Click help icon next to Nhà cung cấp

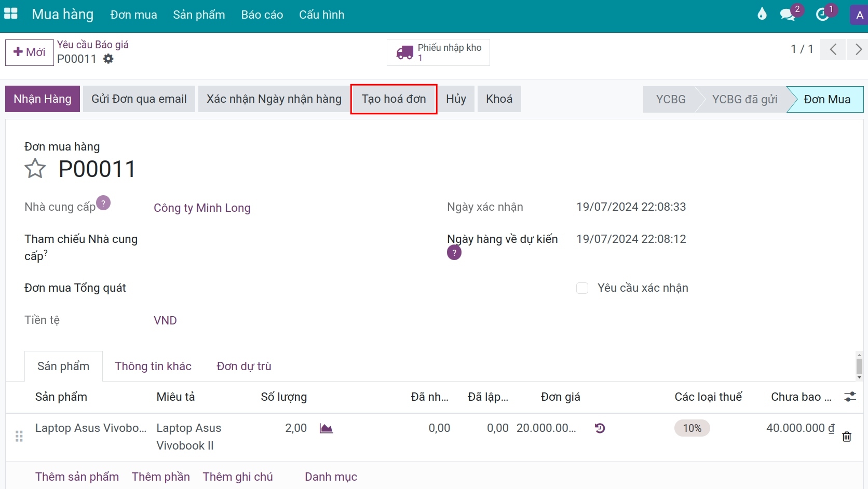[103, 202]
